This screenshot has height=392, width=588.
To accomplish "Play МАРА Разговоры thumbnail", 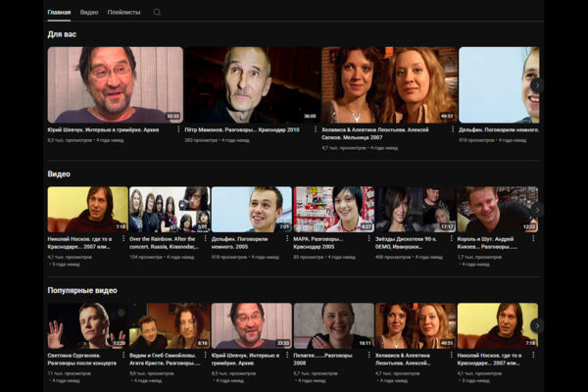I will [x=334, y=210].
